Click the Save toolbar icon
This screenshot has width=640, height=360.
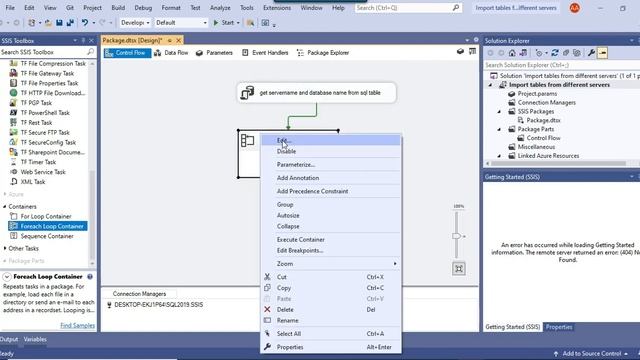(x=59, y=23)
